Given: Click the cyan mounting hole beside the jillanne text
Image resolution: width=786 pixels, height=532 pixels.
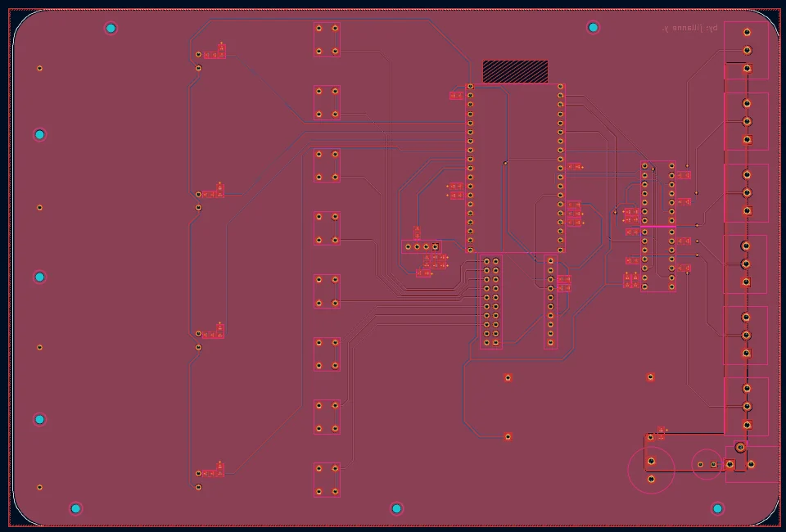Looking at the screenshot, I should tap(593, 28).
